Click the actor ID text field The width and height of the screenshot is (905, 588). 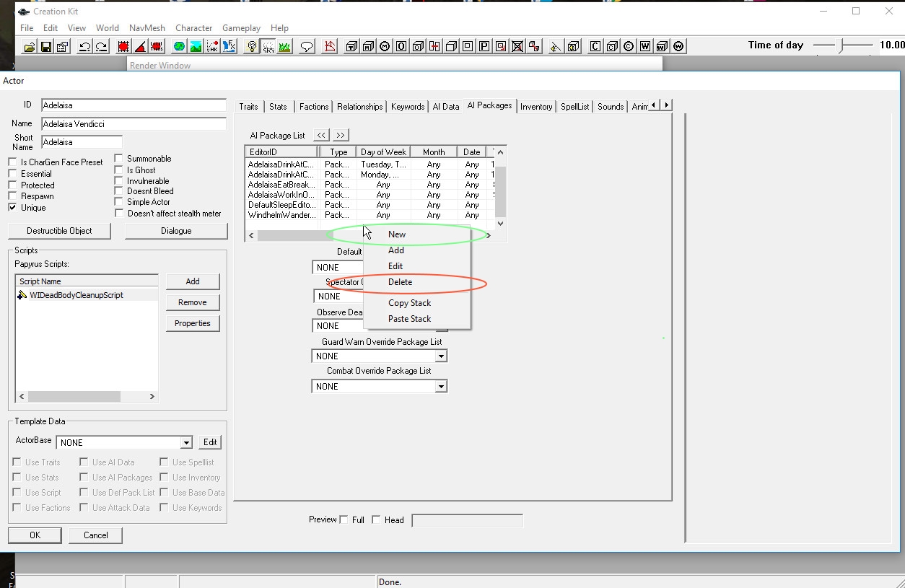[x=134, y=105]
